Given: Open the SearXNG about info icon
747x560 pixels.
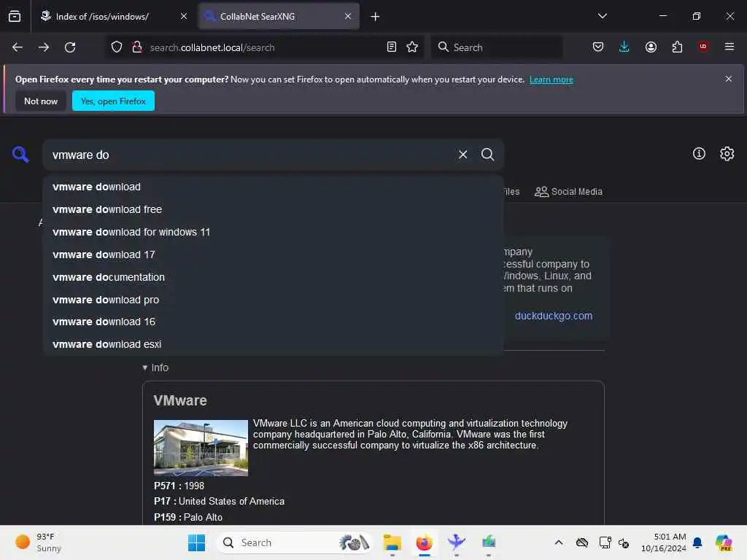Looking at the screenshot, I should click(x=699, y=153).
